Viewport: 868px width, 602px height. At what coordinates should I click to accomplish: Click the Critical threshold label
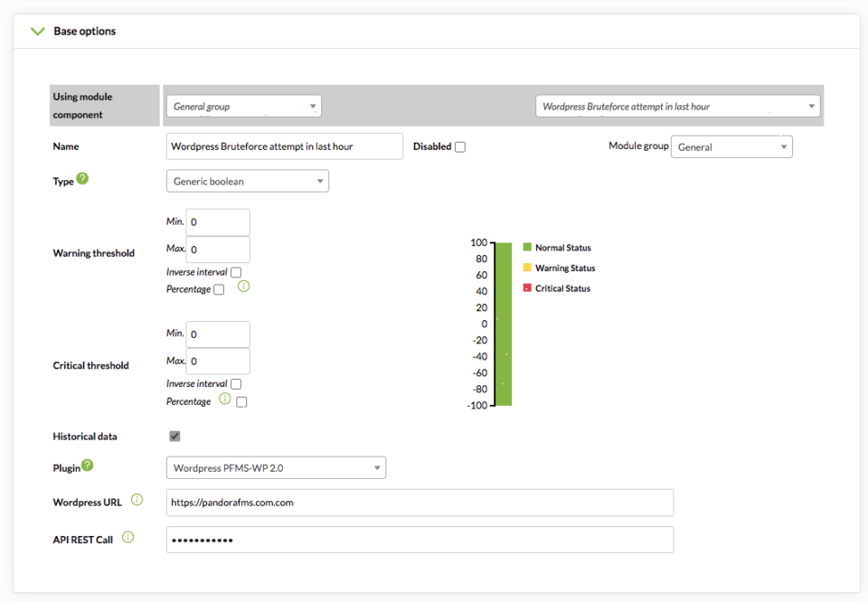(90, 365)
